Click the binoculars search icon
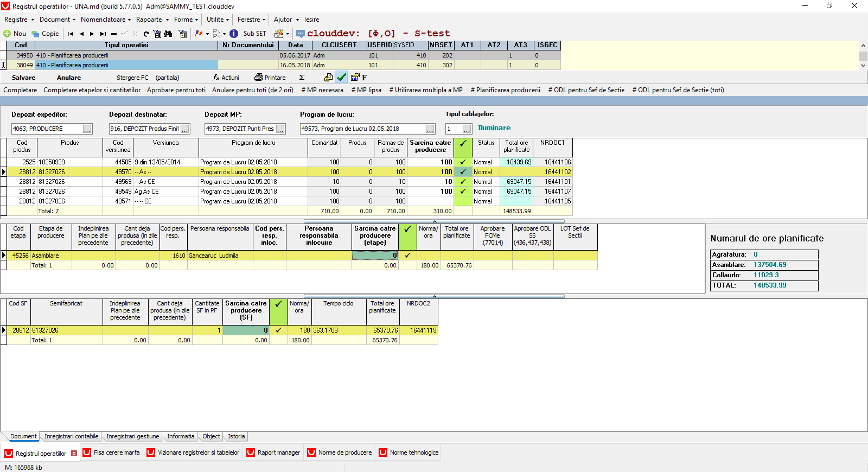This screenshot has width=868, height=472. [x=168, y=34]
